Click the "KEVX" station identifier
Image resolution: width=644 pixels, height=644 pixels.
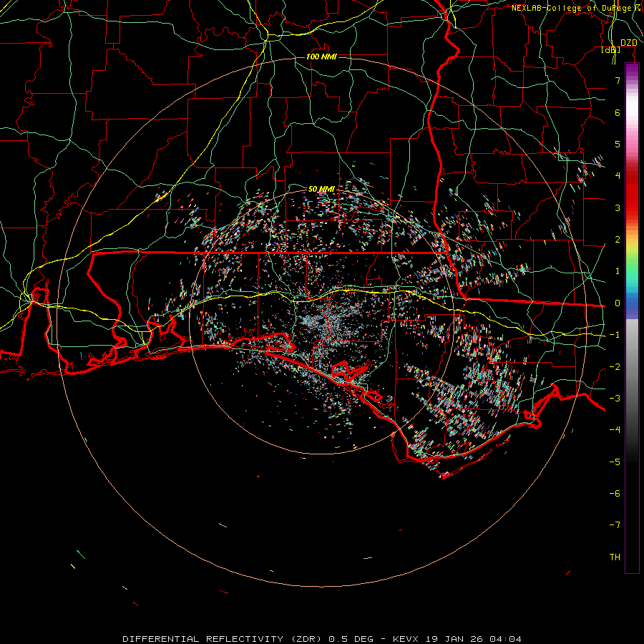[406, 639]
